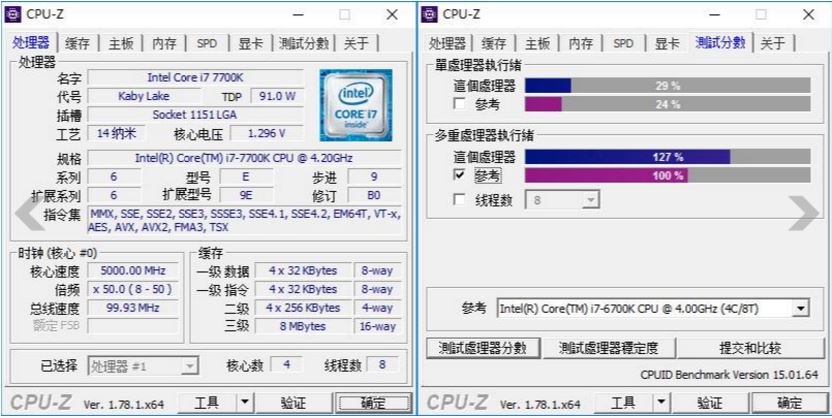Click the 核心速度 5000.00 MHz field
Image resolution: width=832 pixels, height=418 pixels.
(133, 271)
